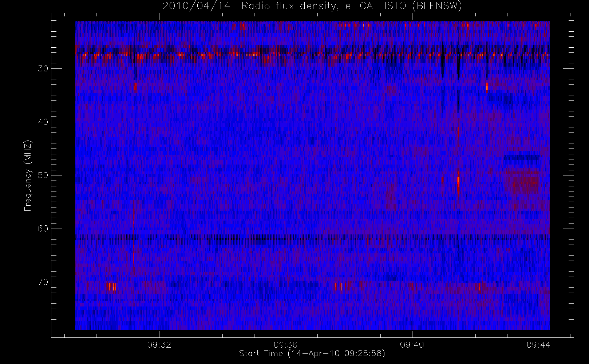The width and height of the screenshot is (589, 364).
Task: Click the Start Time axis label
Action: [312, 353]
